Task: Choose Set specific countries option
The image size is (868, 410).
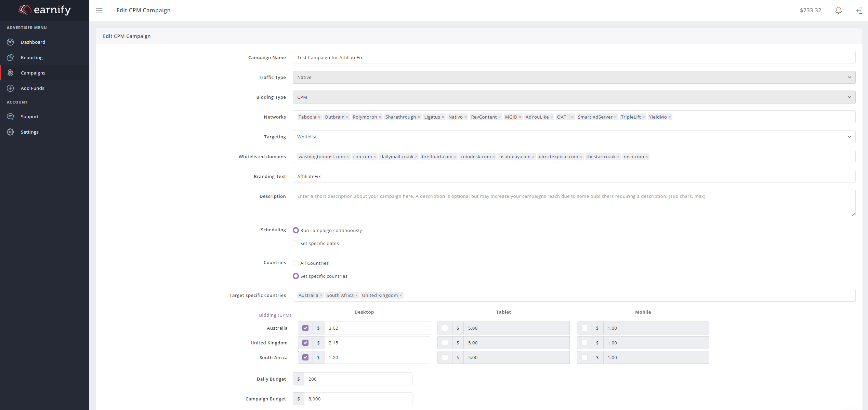Action: 296,276
